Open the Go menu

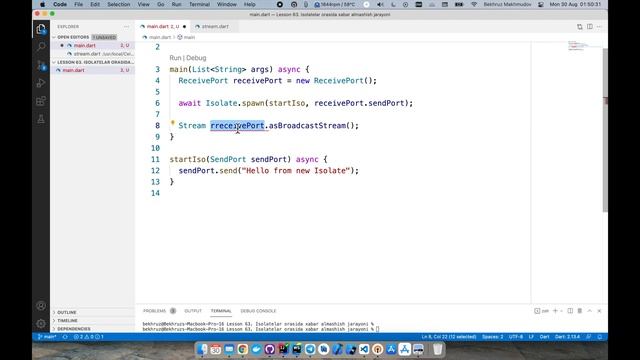[160, 4]
